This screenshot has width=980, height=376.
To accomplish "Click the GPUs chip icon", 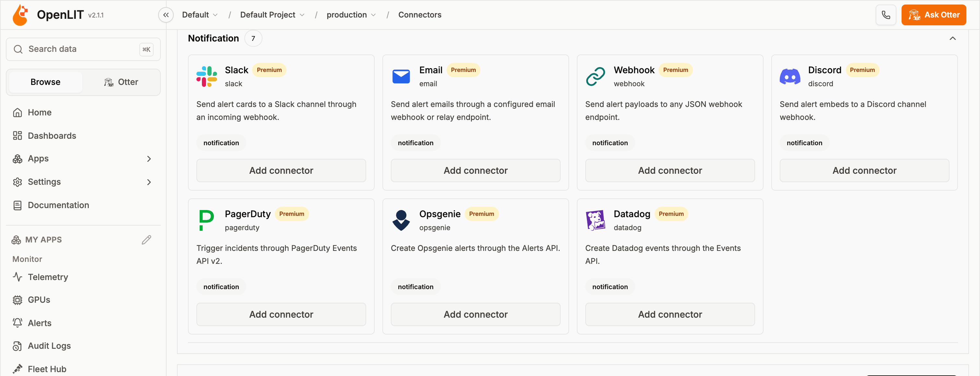I will point(17,300).
